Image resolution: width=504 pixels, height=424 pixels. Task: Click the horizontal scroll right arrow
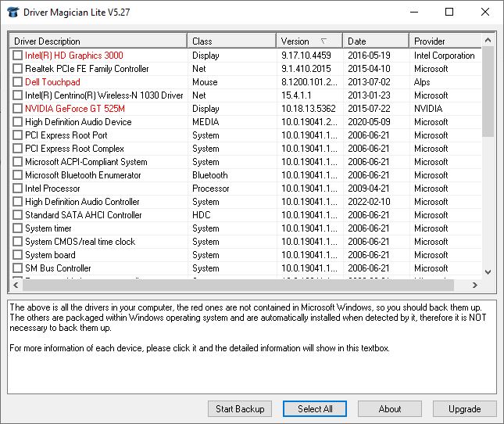(x=475, y=285)
